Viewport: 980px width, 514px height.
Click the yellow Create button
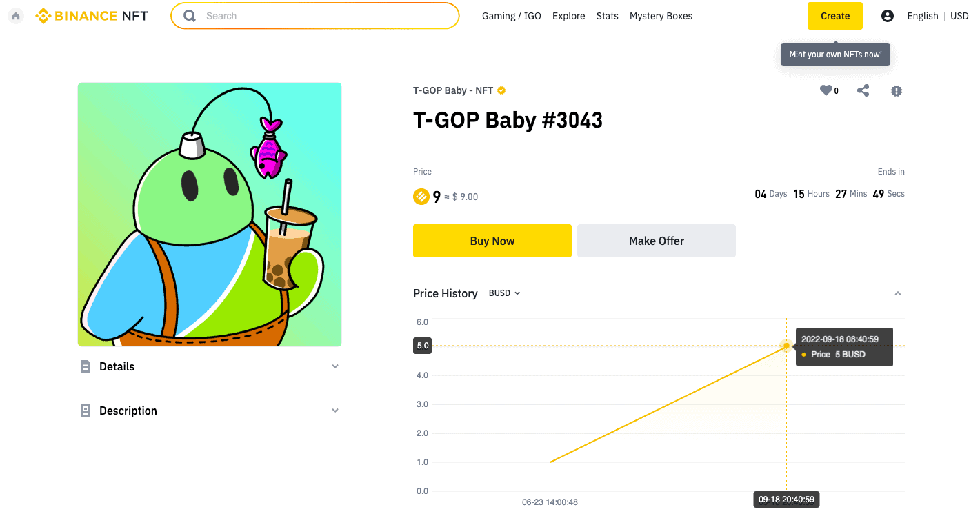click(x=835, y=16)
